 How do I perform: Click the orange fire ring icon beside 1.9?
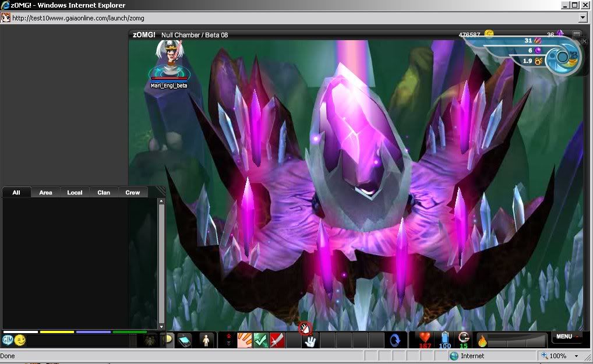539,61
